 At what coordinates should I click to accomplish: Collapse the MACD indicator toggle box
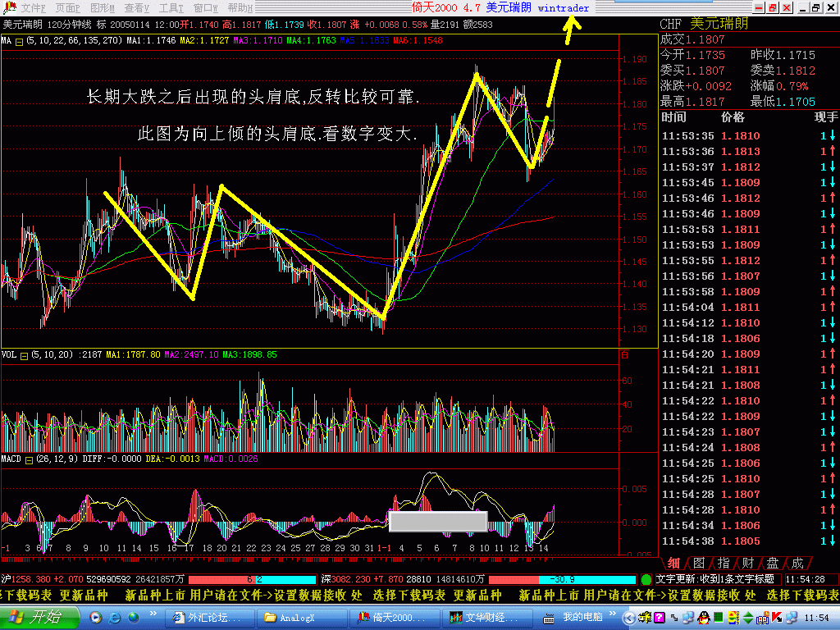tap(29, 459)
